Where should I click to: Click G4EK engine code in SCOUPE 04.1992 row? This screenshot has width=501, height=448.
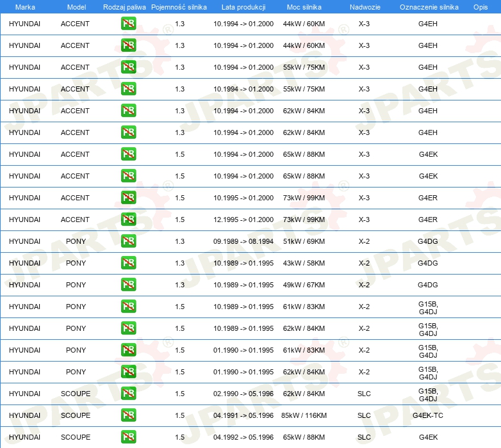coord(428,437)
